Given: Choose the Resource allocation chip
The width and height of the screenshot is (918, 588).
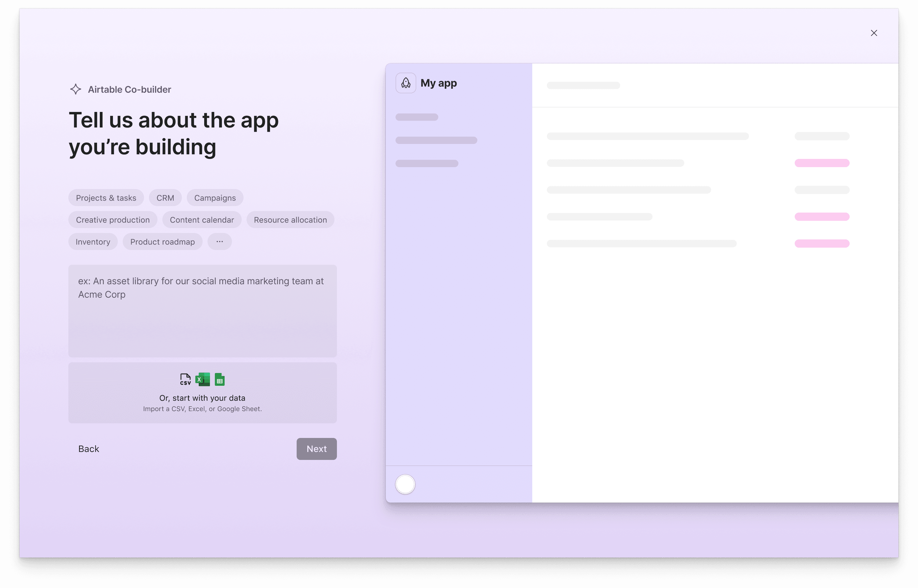Looking at the screenshot, I should click(x=290, y=220).
